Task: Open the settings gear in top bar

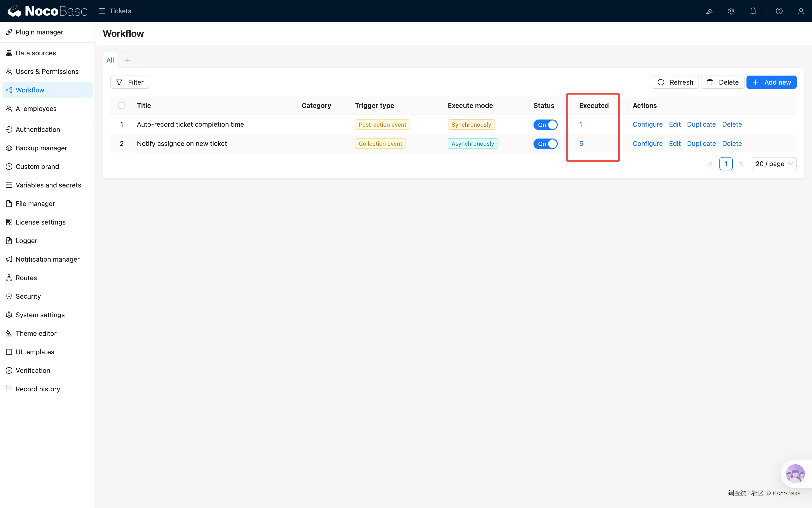Action: [731, 11]
